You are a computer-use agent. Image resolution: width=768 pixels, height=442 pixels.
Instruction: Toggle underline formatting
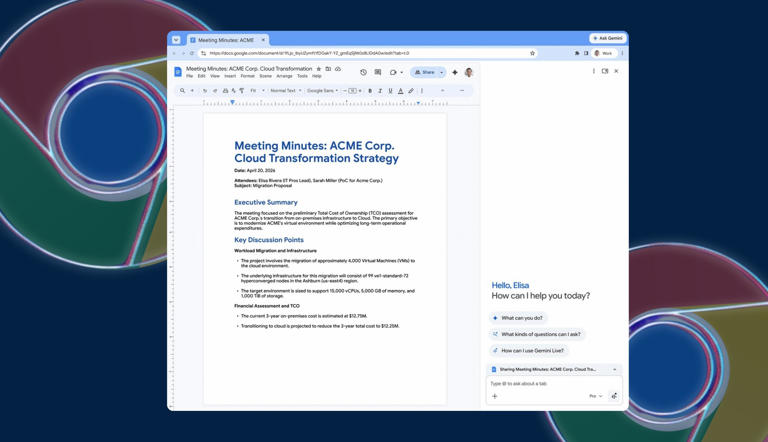[390, 91]
